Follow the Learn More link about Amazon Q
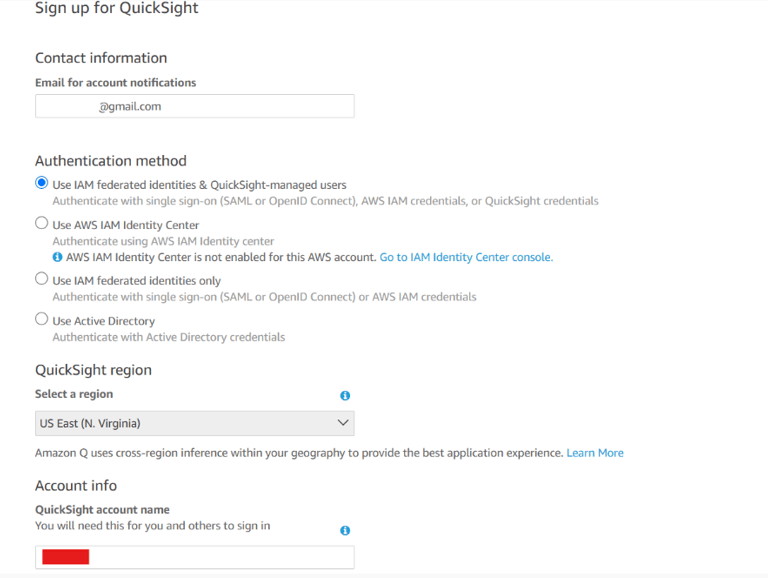 pos(595,453)
